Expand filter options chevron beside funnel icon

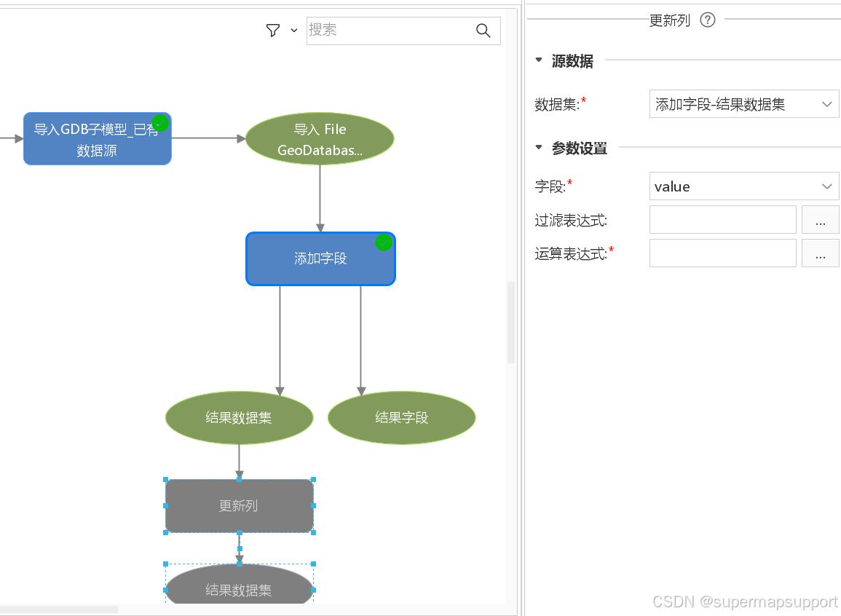(x=293, y=31)
